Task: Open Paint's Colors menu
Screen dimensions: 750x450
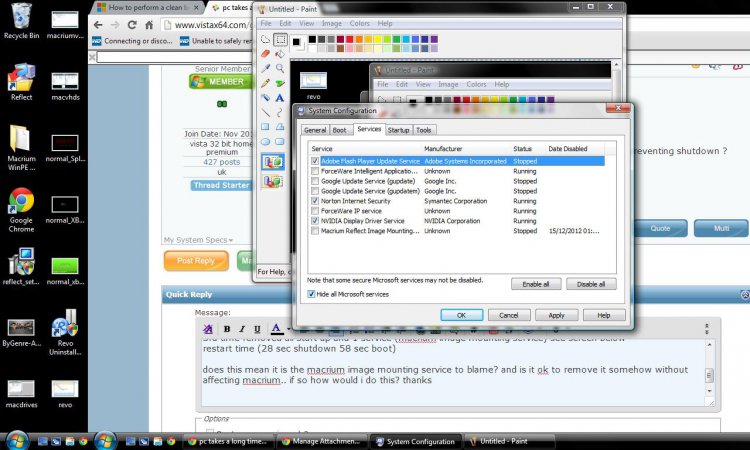Action: (x=360, y=23)
